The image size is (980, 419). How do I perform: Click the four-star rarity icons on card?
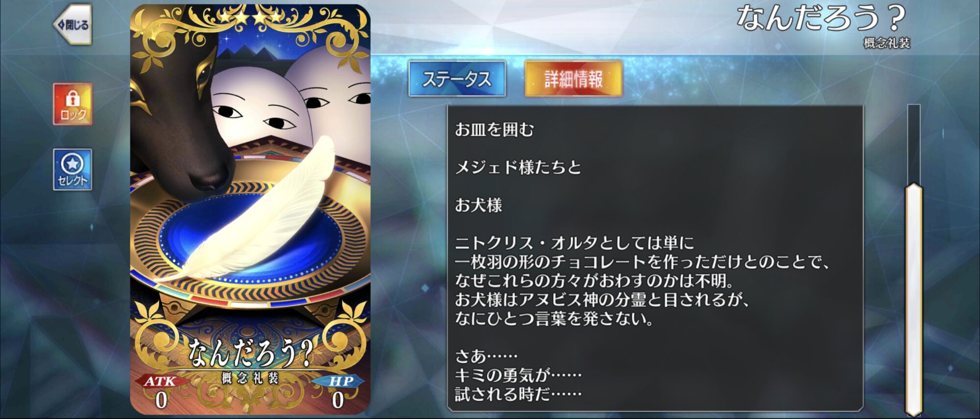(250, 18)
